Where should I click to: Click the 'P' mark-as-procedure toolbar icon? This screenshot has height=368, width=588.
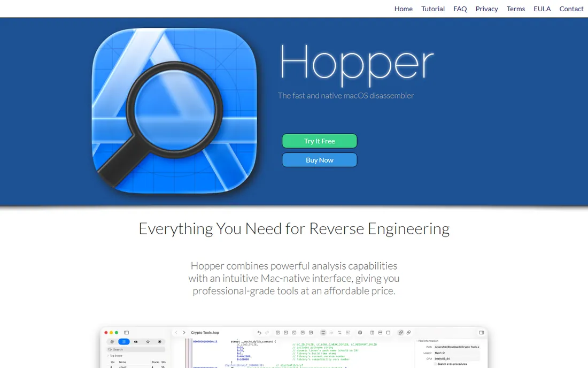coord(303,332)
